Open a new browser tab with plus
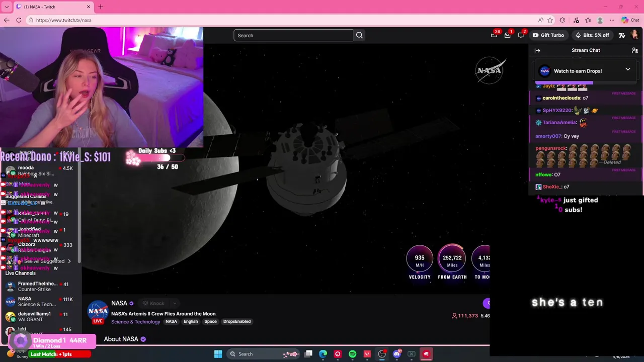Image resolution: width=644 pixels, height=362 pixels. point(100,7)
